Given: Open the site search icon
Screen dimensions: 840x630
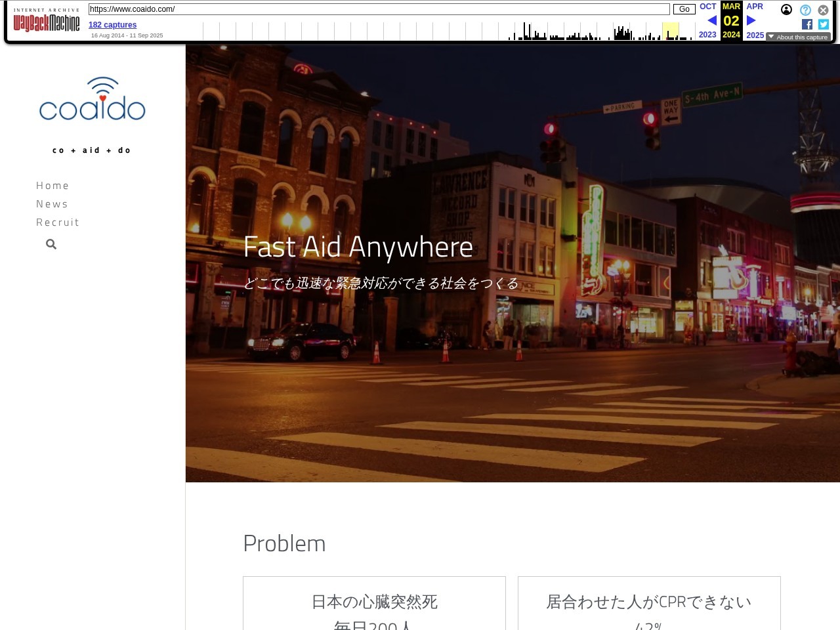Looking at the screenshot, I should click(x=51, y=244).
